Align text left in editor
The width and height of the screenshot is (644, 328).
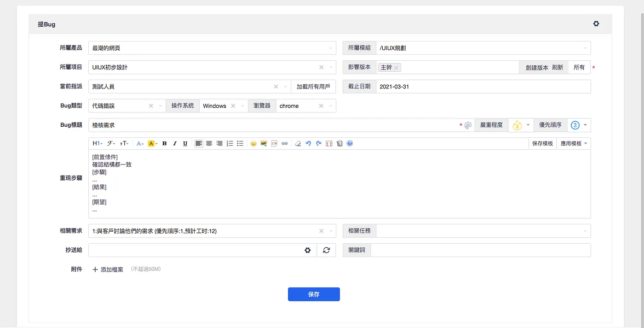[x=199, y=144]
